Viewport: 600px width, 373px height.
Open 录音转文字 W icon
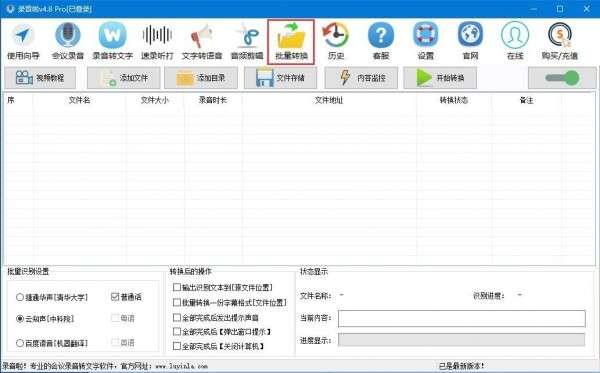click(112, 35)
